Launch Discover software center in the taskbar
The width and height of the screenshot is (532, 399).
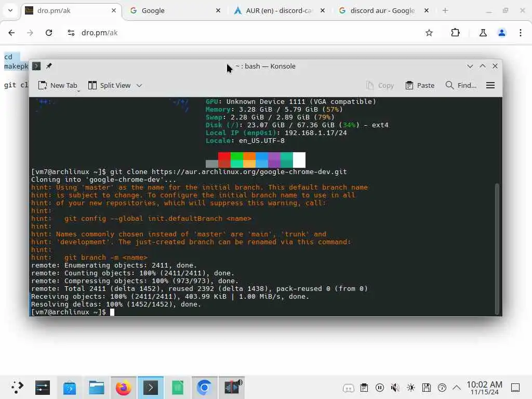[x=70, y=388]
